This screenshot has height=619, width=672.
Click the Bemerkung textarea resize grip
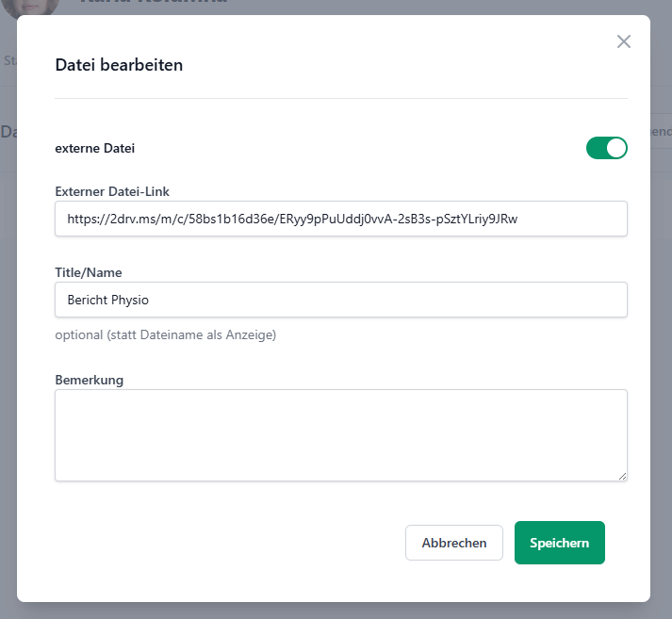click(x=622, y=476)
